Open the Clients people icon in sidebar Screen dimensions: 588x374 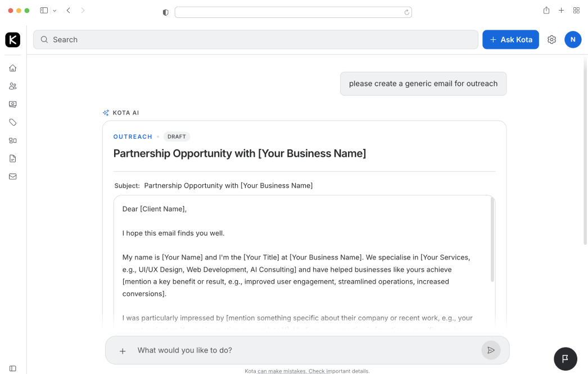(x=13, y=86)
